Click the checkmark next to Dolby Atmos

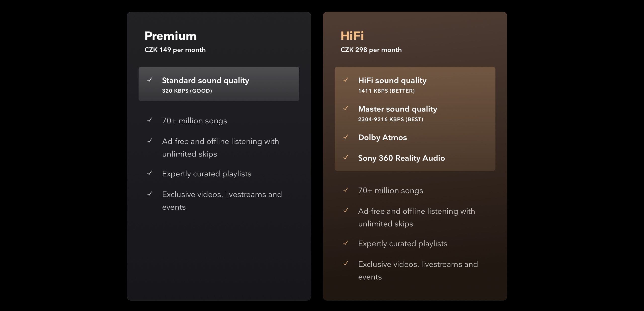point(346,137)
